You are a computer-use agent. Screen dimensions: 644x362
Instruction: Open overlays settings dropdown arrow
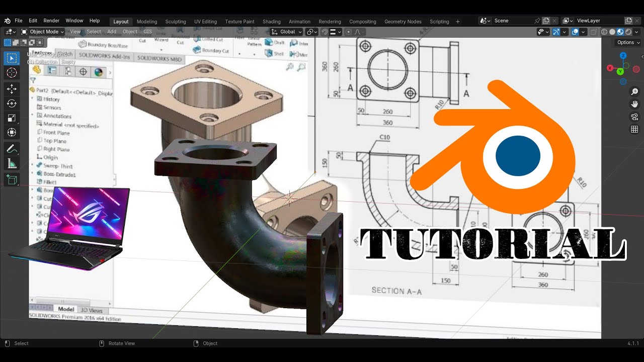tap(582, 32)
